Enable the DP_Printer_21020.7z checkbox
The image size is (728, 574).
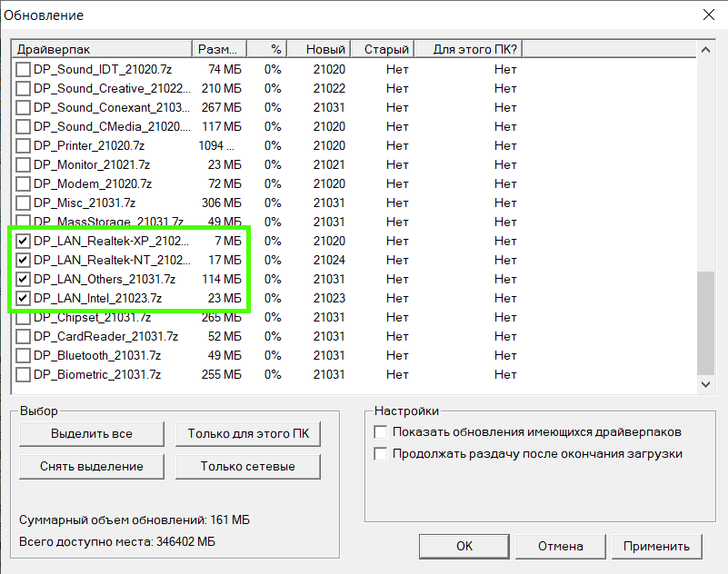pyautogui.click(x=23, y=145)
